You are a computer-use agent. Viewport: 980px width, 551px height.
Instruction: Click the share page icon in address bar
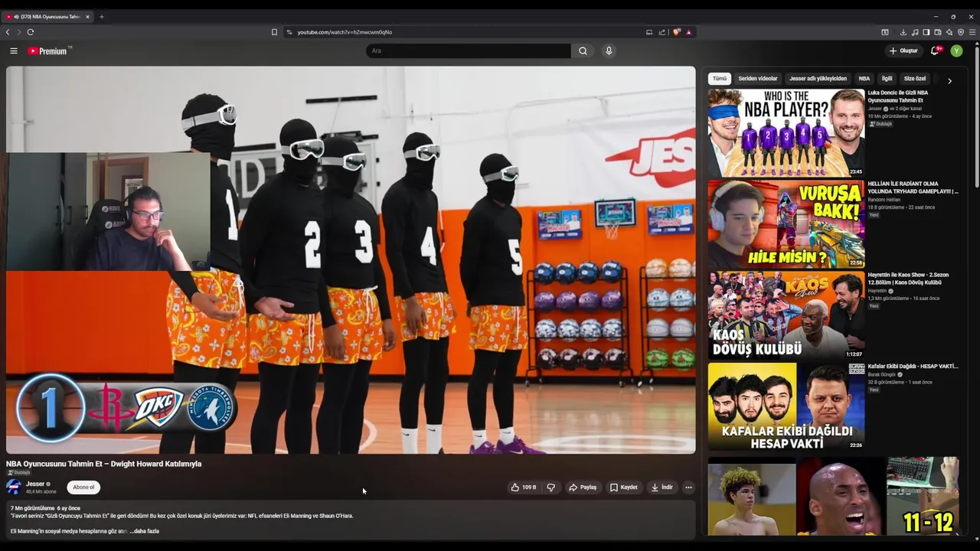662,32
